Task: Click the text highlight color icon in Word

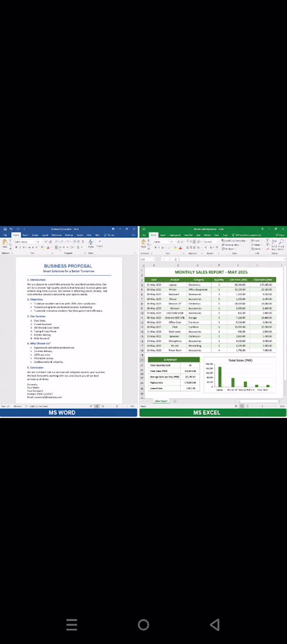Action: (x=42, y=247)
